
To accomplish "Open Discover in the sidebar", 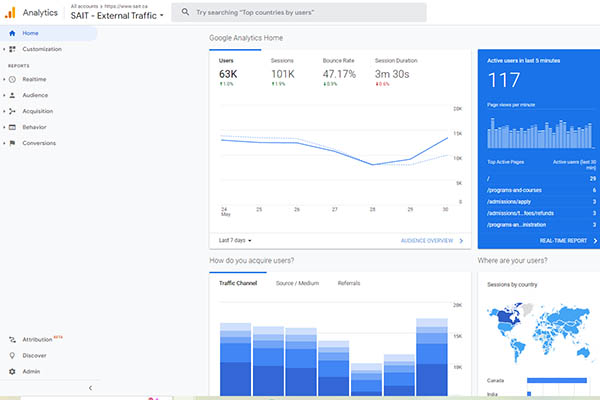I will click(x=34, y=356).
